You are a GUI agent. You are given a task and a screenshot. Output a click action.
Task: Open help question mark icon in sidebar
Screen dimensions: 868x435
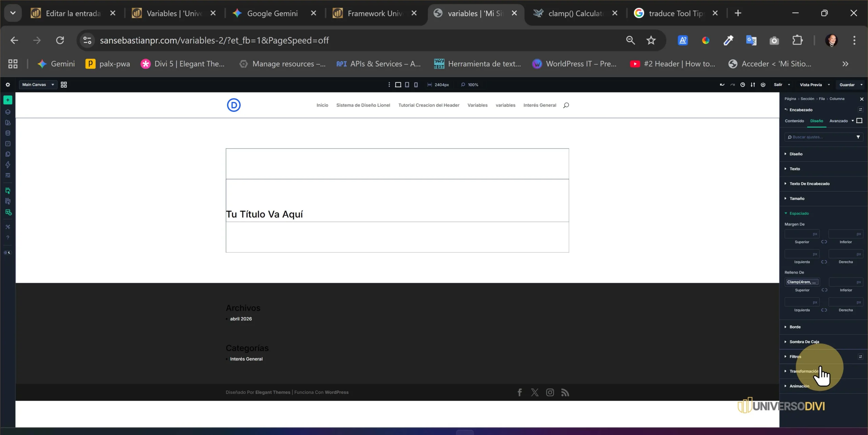point(8,238)
